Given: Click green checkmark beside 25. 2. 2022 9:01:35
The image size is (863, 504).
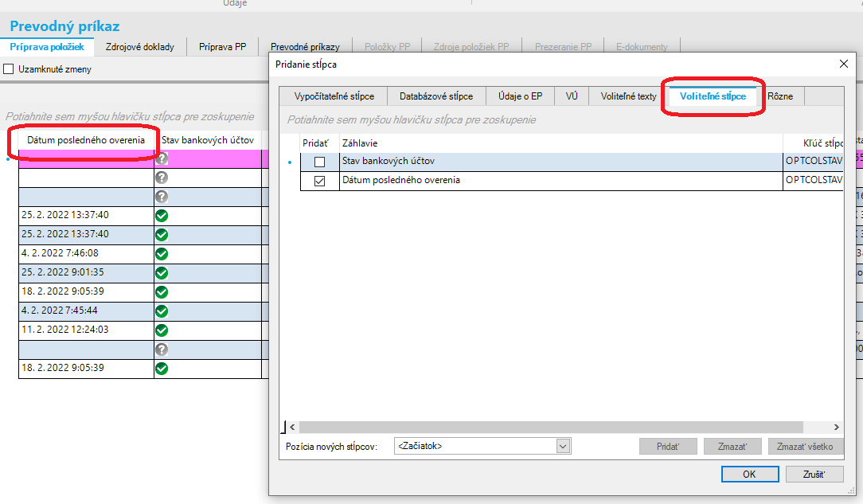Looking at the screenshot, I should tap(162, 273).
